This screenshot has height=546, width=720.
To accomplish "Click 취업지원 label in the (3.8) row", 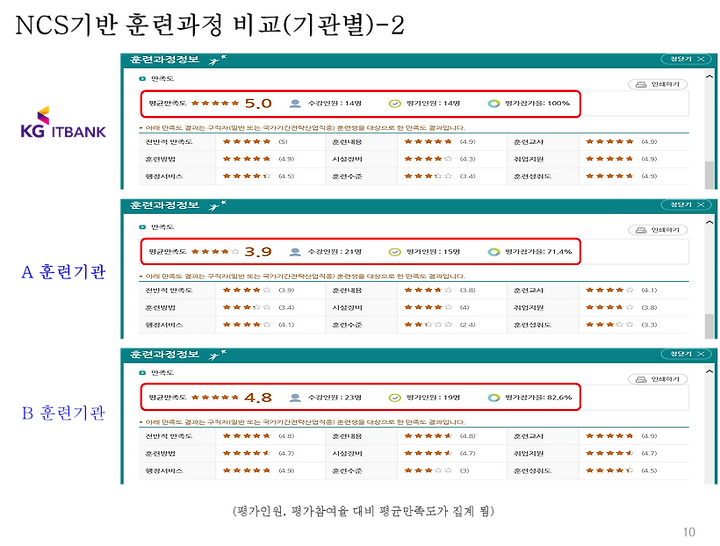I will tap(529, 308).
